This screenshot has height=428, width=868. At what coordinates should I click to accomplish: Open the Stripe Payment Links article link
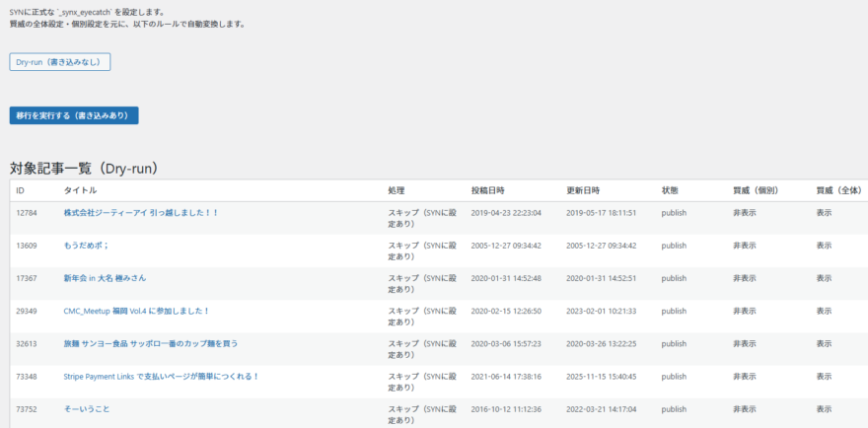[x=161, y=376]
